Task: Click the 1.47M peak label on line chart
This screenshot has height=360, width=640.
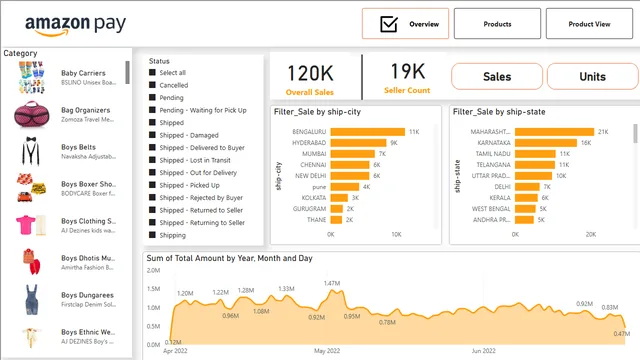Action: (332, 283)
